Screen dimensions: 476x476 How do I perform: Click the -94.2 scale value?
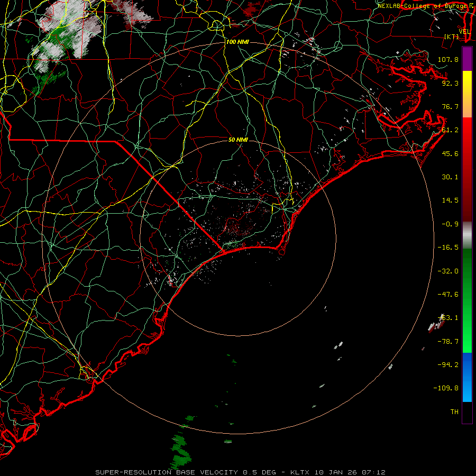(x=448, y=365)
